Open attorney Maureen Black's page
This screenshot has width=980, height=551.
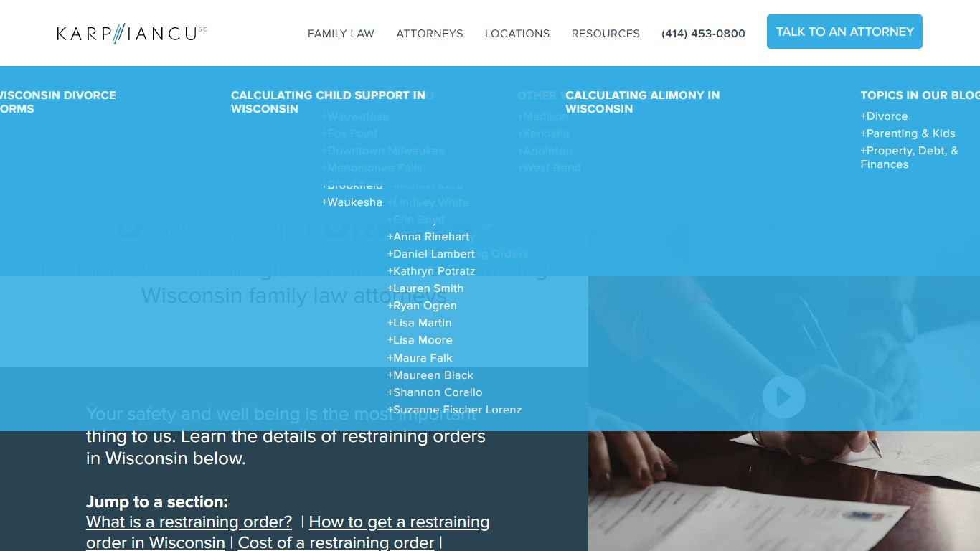coord(430,375)
